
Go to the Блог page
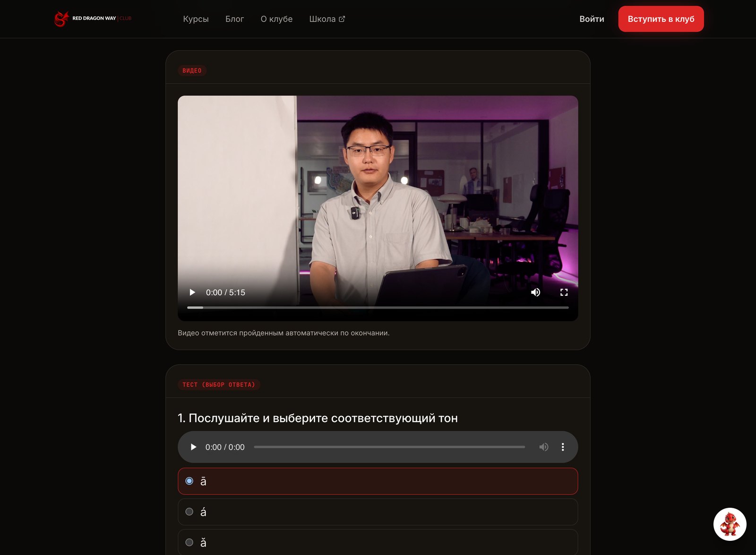pyautogui.click(x=234, y=19)
